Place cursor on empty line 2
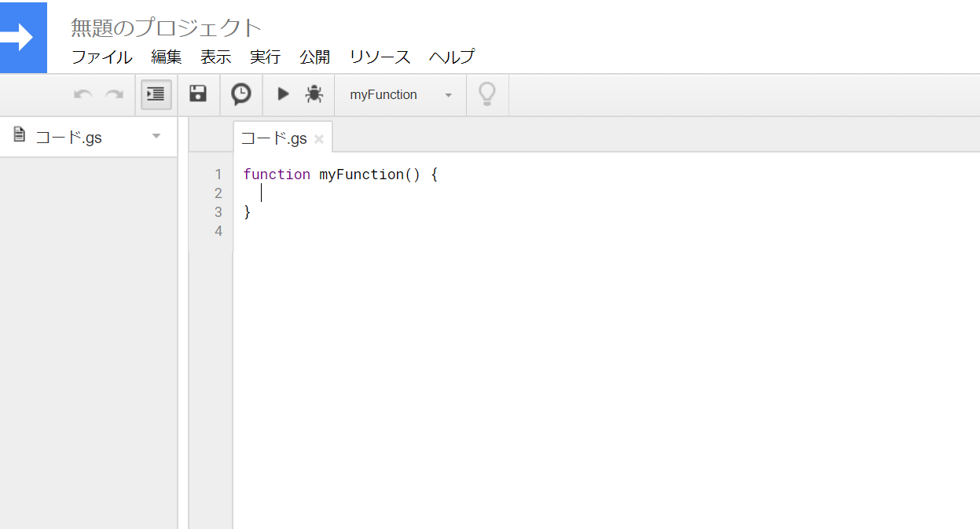The width and height of the screenshot is (980, 529). (x=605, y=193)
